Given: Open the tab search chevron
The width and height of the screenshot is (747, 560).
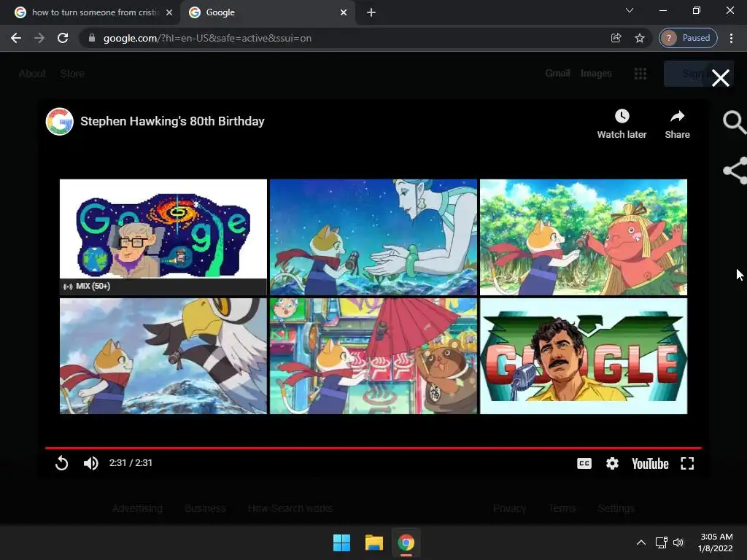Looking at the screenshot, I should point(630,10).
